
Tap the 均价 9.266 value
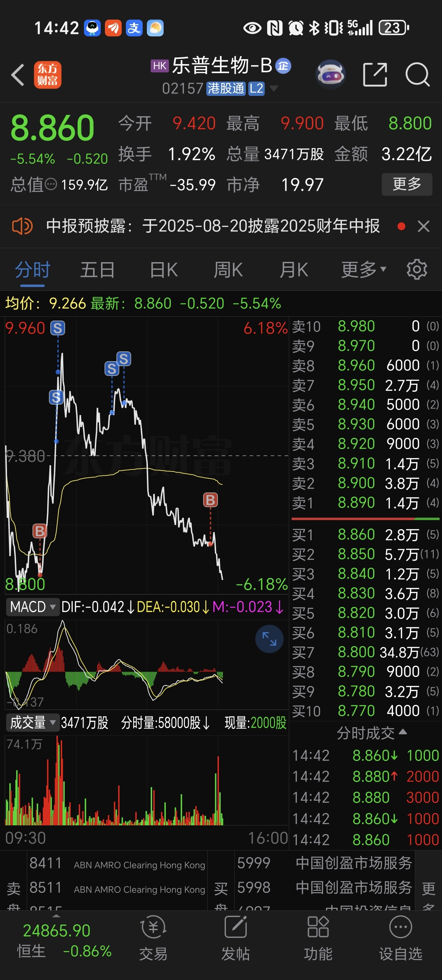(x=67, y=303)
